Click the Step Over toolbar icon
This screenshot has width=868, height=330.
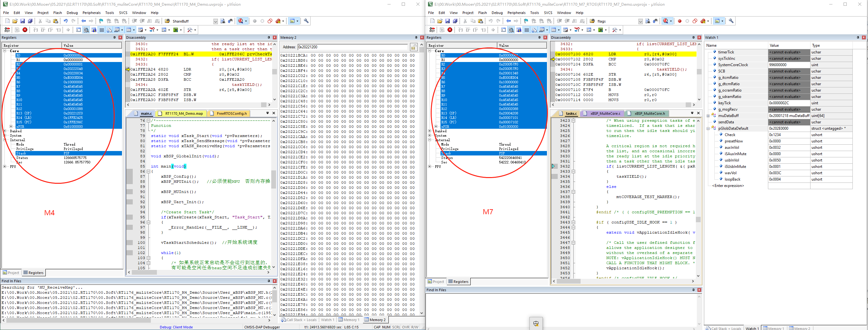pyautogui.click(x=43, y=30)
